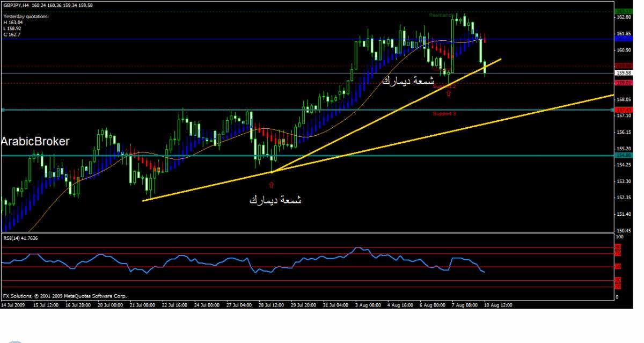Click the 154.80 teal price tag

(623, 156)
